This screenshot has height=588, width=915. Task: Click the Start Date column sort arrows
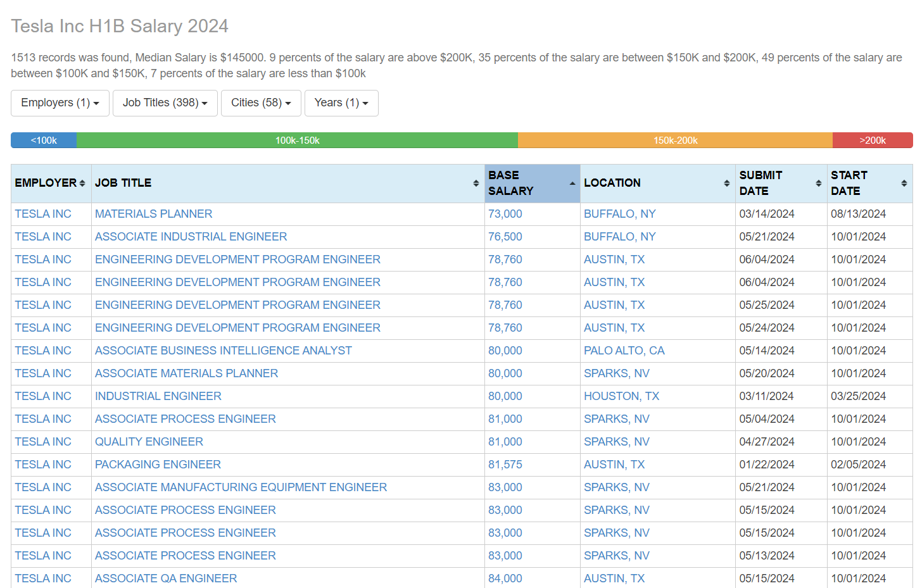pyautogui.click(x=904, y=183)
